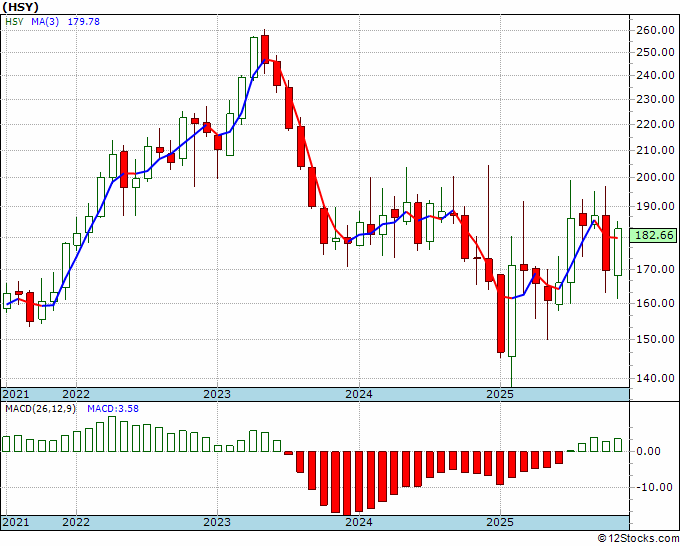
Task: Click the (HSY) ticker title
Action: pos(20,7)
